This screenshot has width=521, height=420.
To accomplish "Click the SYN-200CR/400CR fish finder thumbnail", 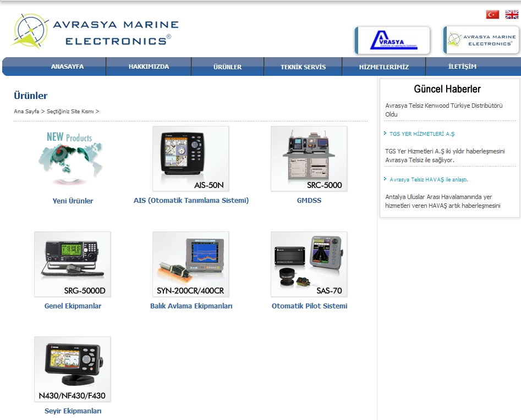I will [x=191, y=264].
